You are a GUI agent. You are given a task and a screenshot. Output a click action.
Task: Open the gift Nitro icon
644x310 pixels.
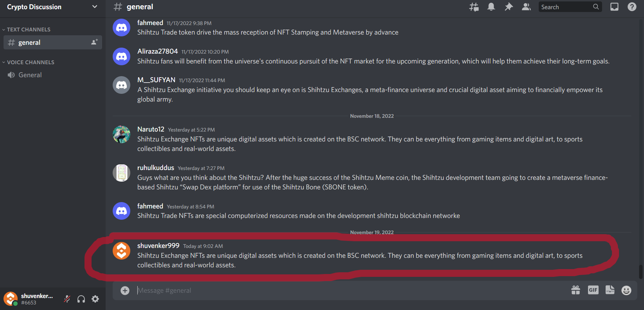coord(576,290)
